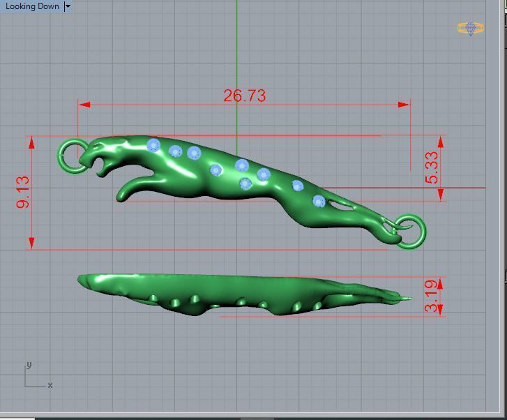Select the 26.73 length dimension text

pyautogui.click(x=245, y=96)
